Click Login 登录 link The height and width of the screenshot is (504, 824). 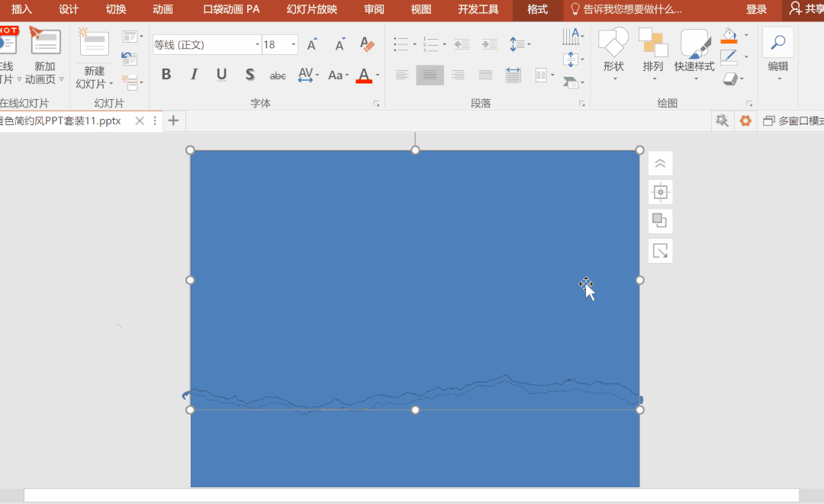[757, 9]
